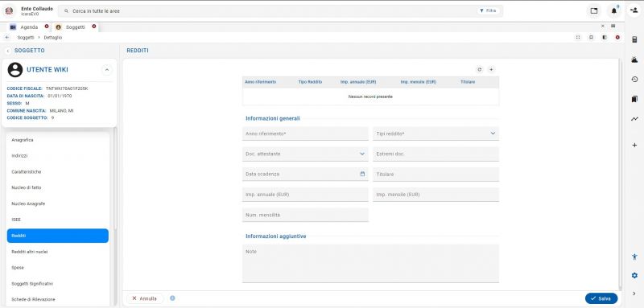
Task: Open Spese in the side menu
Action: [58, 268]
